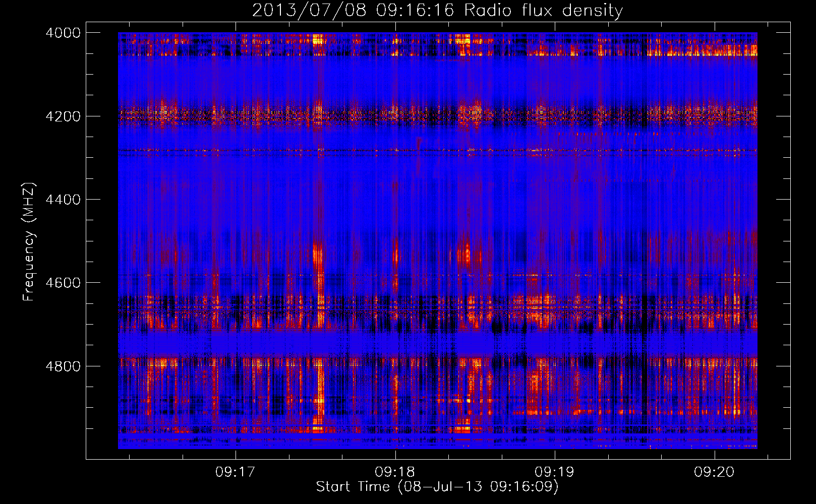Click the 09:17 time axis label
This screenshot has height=504, width=816.
pyautogui.click(x=235, y=472)
